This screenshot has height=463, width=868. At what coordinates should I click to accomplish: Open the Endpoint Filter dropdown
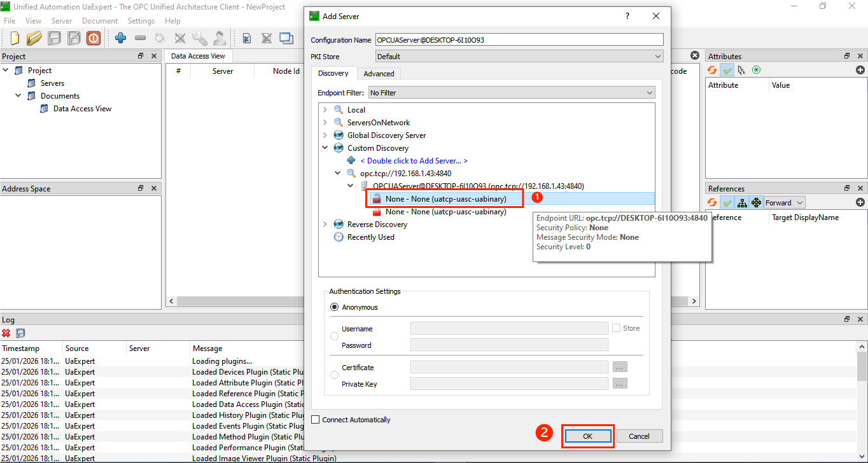click(511, 93)
